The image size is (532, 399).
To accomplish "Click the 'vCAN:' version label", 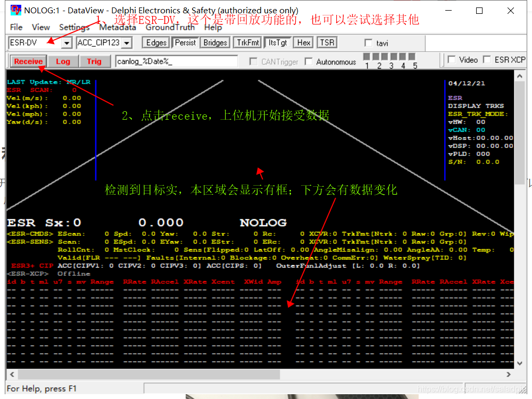I will (x=459, y=130).
